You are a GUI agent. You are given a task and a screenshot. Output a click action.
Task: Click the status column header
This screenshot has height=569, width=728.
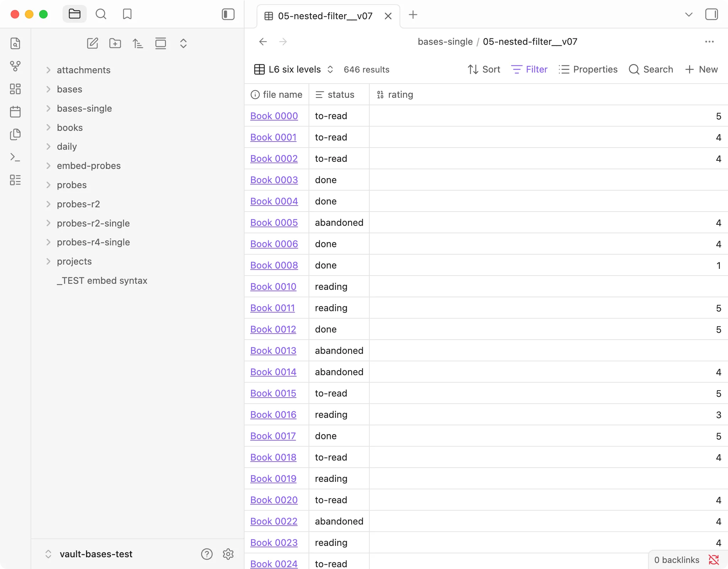(x=339, y=95)
